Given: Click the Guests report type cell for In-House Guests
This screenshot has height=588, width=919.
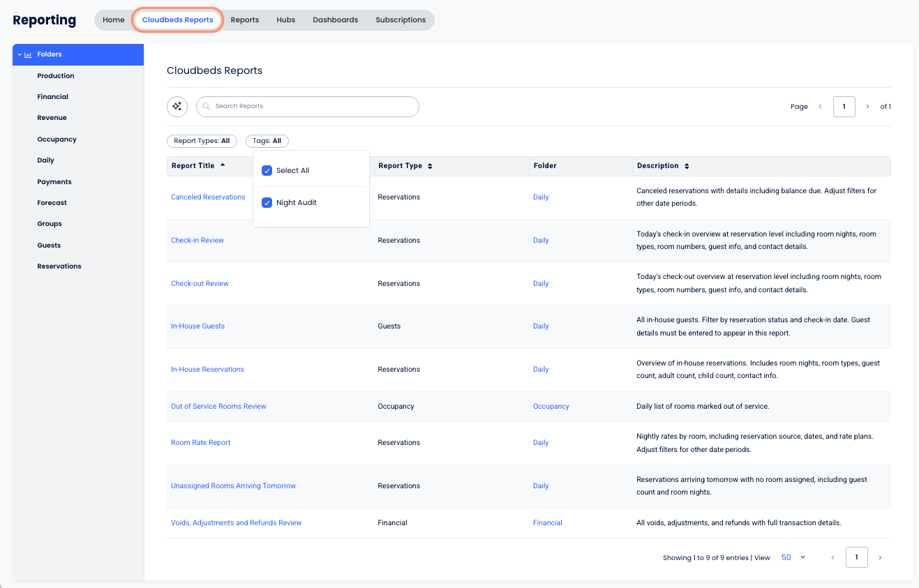Looking at the screenshot, I should (x=389, y=326).
